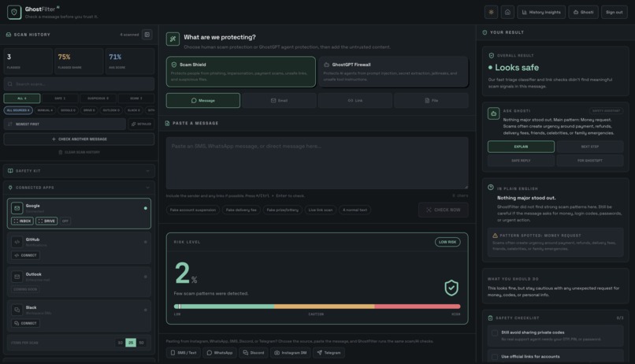The width and height of the screenshot is (635, 364).
Task: Click the risk level gradient bar
Action: pos(317,306)
